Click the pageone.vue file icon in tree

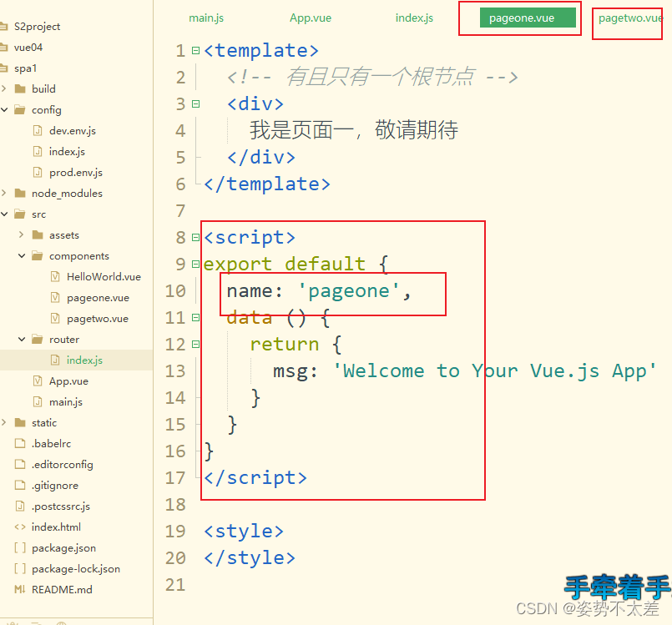tap(55, 297)
